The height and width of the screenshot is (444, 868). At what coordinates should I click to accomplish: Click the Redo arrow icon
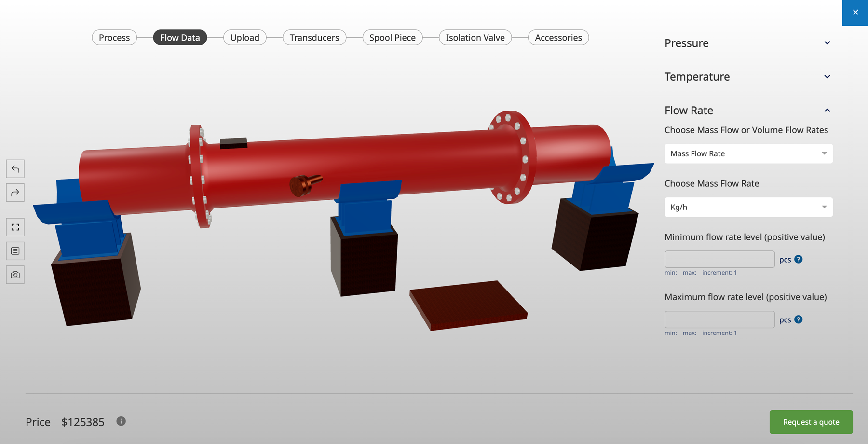click(x=15, y=192)
